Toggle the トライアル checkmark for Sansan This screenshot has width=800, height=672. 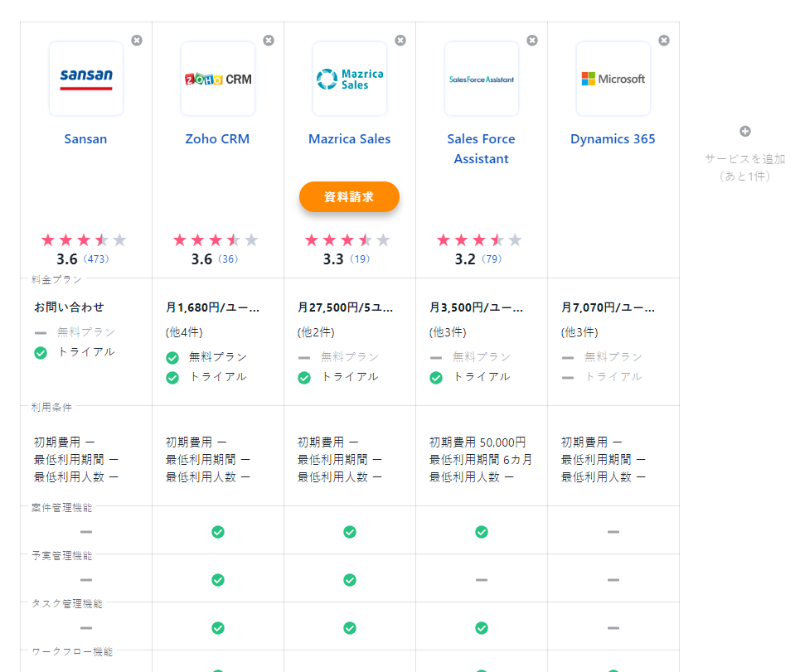pos(40,351)
